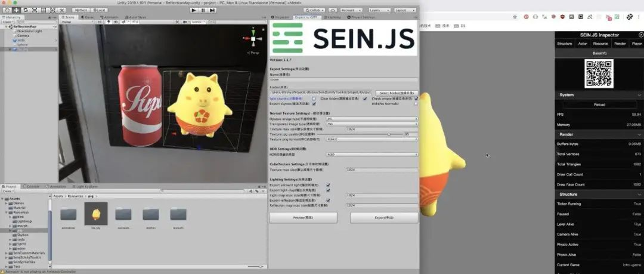Open Opaque image type dropdown
This screenshot has width=644, height=274.
coord(371,119)
